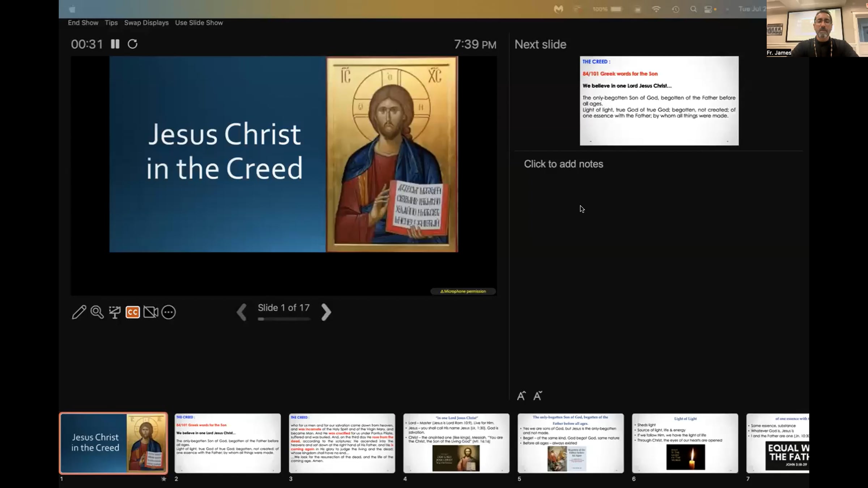Increase notes font size
The height and width of the screenshot is (488, 868).
[x=521, y=396]
